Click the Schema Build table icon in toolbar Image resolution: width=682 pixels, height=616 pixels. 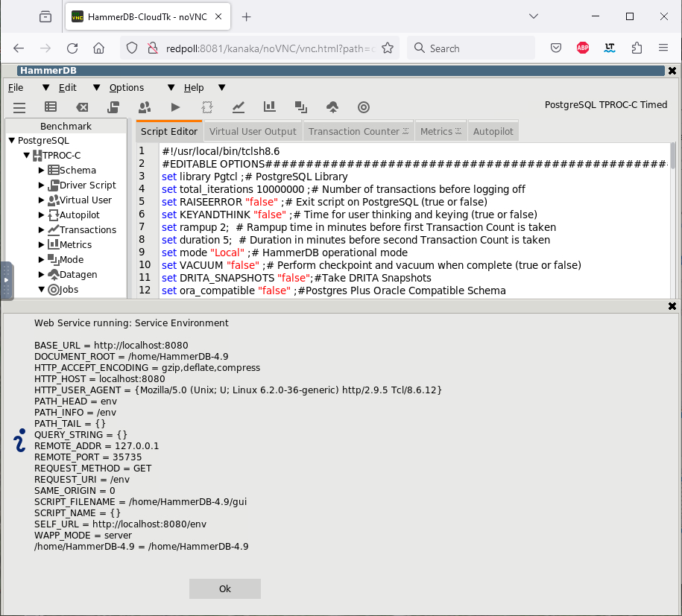[x=51, y=107]
